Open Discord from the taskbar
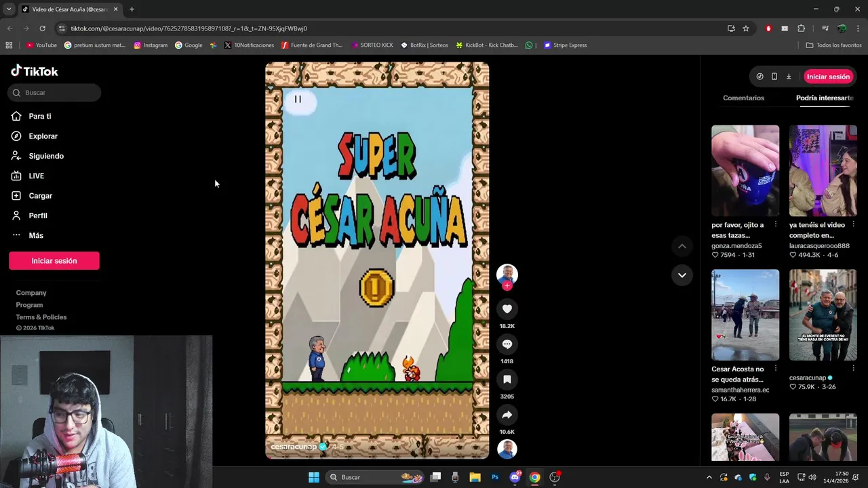The image size is (868, 488). coord(515,477)
